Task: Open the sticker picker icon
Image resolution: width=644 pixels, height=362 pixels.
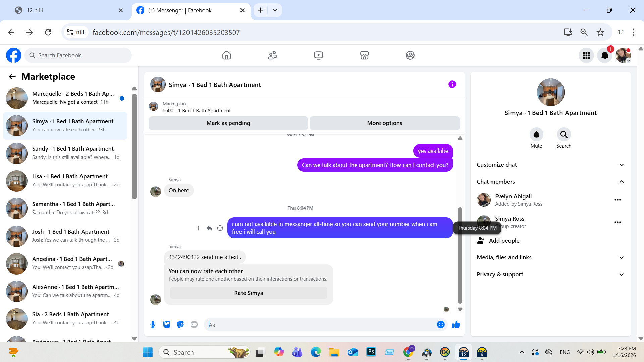Action: (x=180, y=325)
